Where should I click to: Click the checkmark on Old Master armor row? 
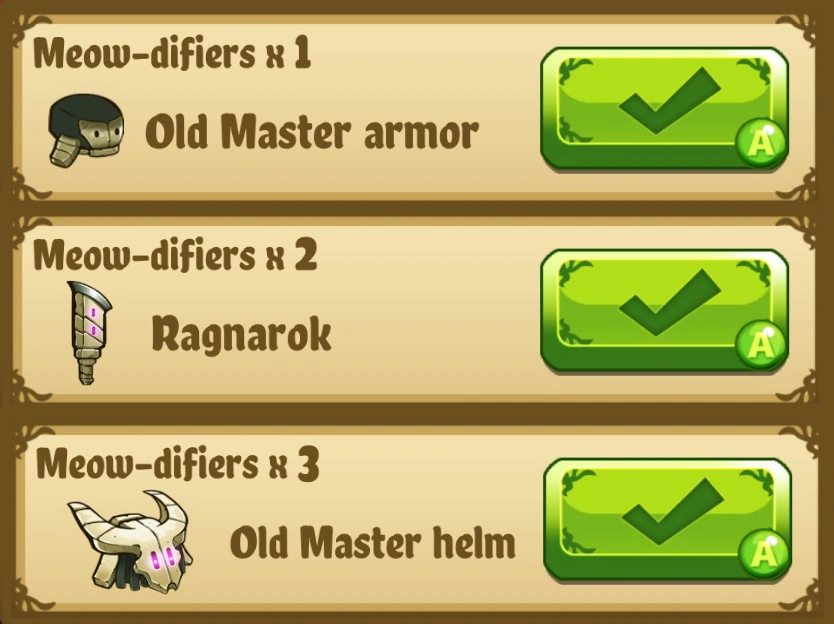point(670,100)
